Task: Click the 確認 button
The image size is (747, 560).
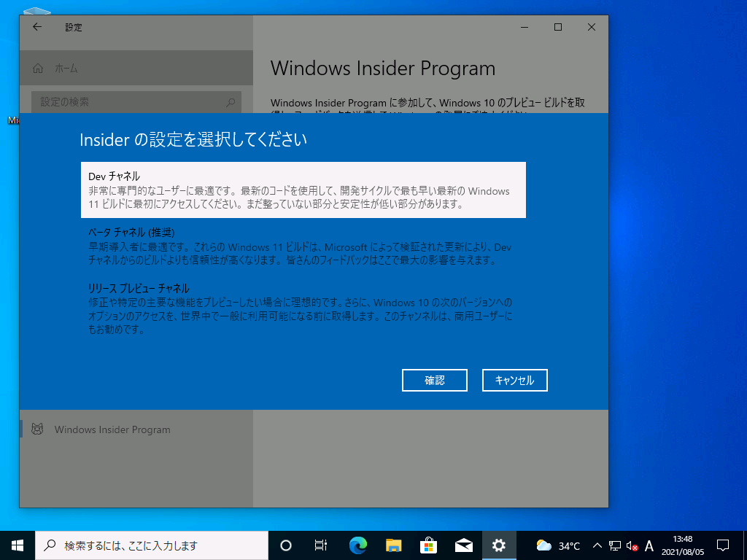Action: [435, 380]
